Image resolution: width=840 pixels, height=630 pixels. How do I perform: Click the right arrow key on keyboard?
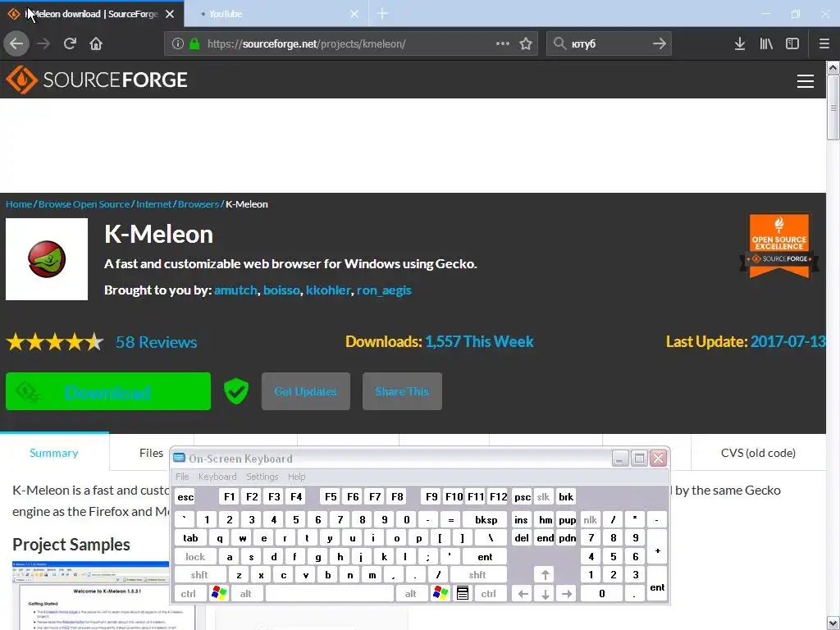coord(567,594)
